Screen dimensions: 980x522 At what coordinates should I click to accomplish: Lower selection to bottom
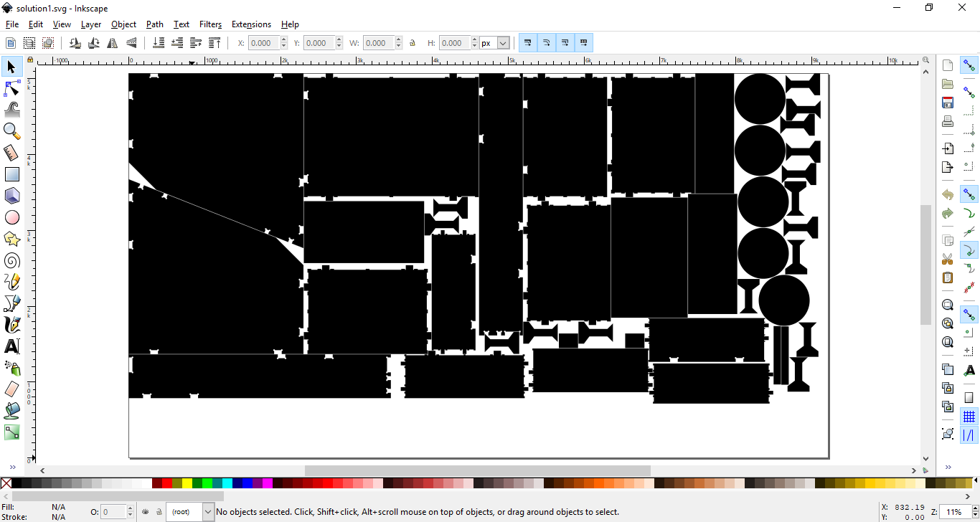point(159,43)
